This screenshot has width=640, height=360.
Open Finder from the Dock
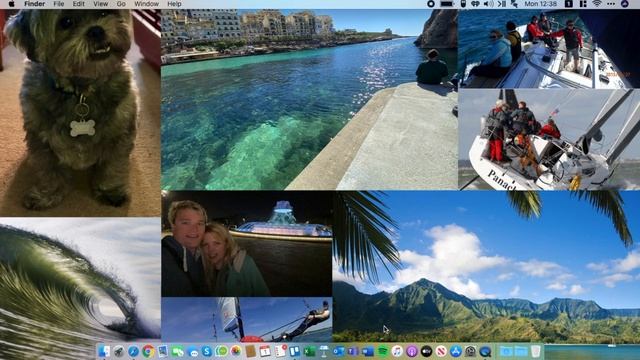[x=104, y=351]
